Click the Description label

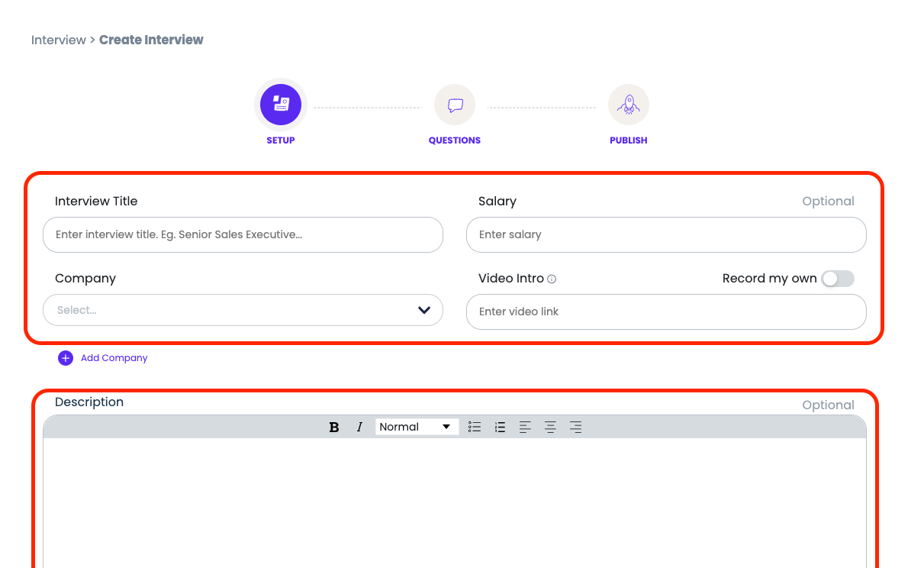[89, 402]
